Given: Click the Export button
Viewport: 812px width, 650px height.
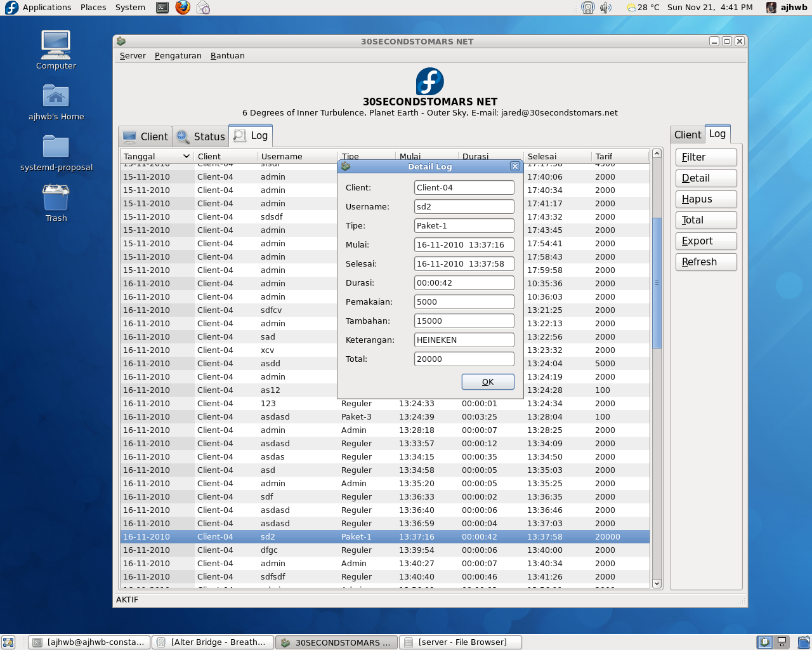Looking at the screenshot, I should pyautogui.click(x=705, y=241).
